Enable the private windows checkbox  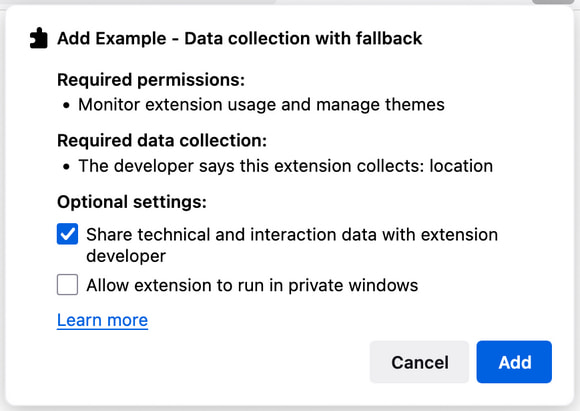(67, 284)
